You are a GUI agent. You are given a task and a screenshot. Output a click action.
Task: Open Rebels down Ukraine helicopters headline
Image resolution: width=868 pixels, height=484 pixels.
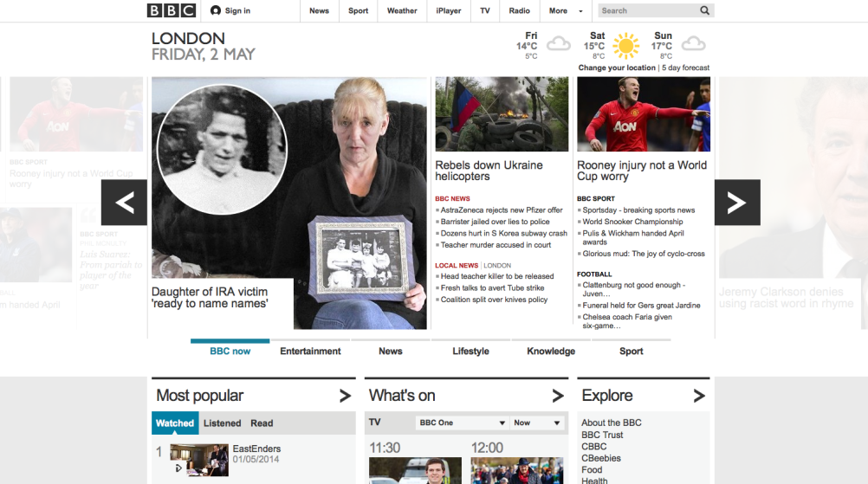coord(489,171)
